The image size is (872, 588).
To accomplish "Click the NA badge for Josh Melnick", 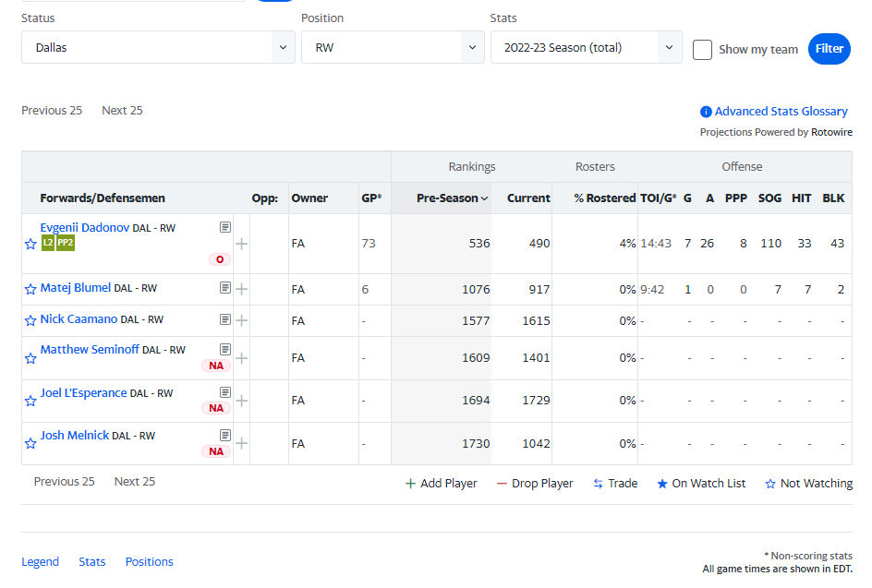I will (x=216, y=451).
